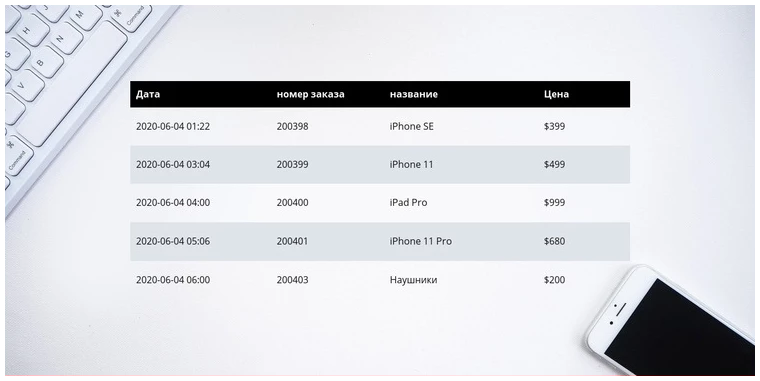Viewport: 760px width, 381px height.
Task: Select order number 200399
Action: tap(292, 164)
